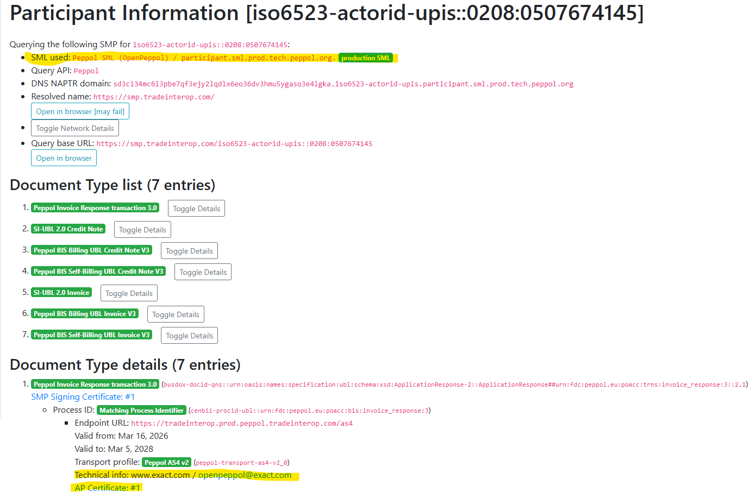The image size is (756, 492).
Task: Click the Resolved name URL smp.tradeinterop.com
Action: click(154, 97)
